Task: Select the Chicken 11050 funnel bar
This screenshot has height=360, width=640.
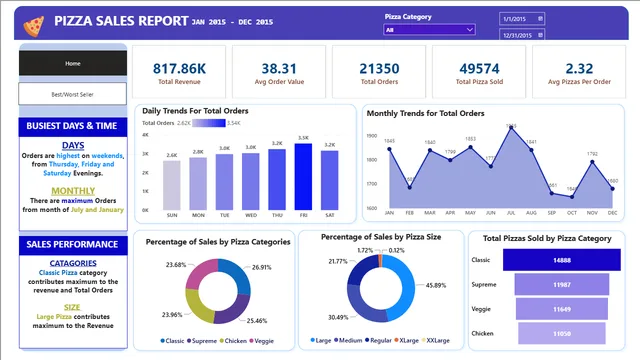Action: (x=562, y=333)
